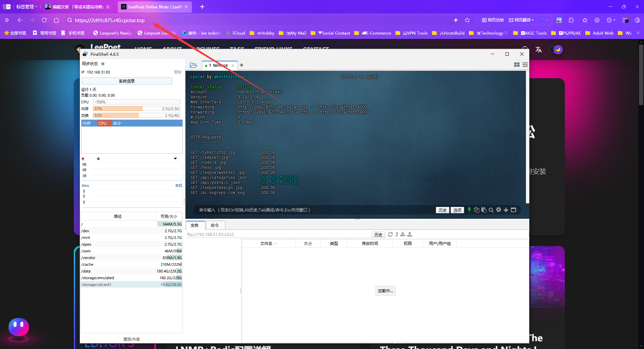The width and height of the screenshot is (644, 349).
Task: Click the paste icon in terminal toolbar
Action: click(484, 210)
